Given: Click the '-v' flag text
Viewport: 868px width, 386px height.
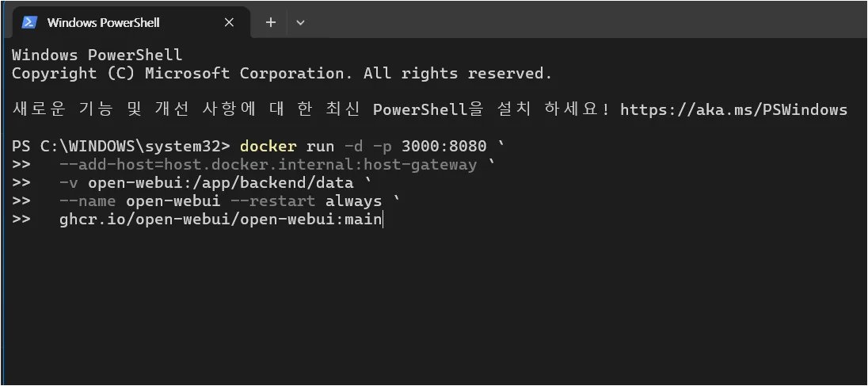Looking at the screenshot, I should (x=69, y=183).
